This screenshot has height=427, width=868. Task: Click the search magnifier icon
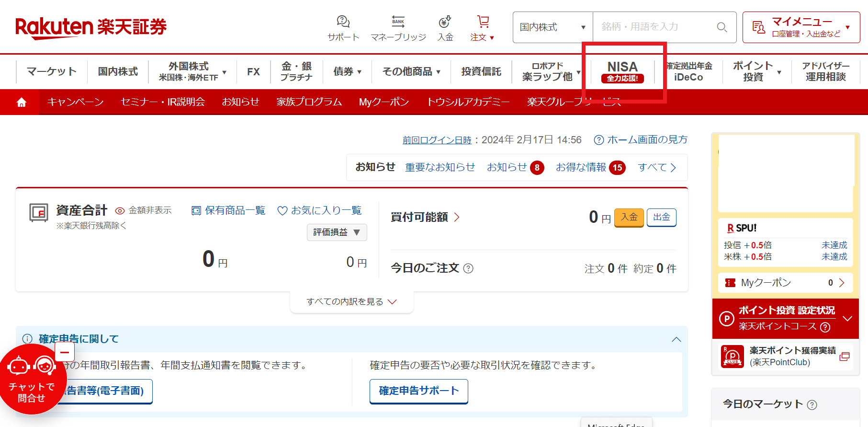coord(721,27)
